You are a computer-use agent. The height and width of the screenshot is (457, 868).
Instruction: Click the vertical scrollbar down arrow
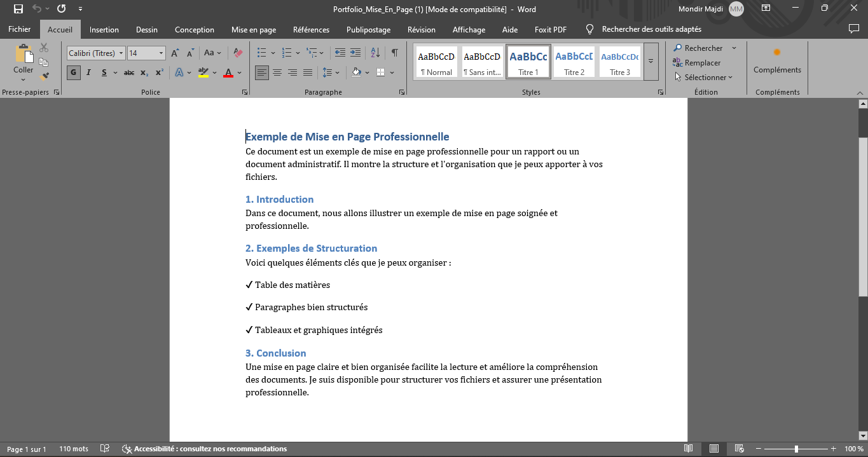[x=862, y=435]
